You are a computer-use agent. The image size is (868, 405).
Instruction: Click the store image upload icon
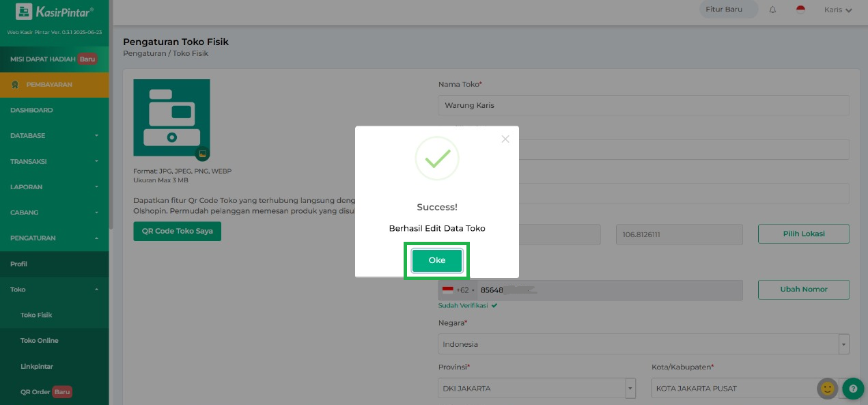click(202, 154)
